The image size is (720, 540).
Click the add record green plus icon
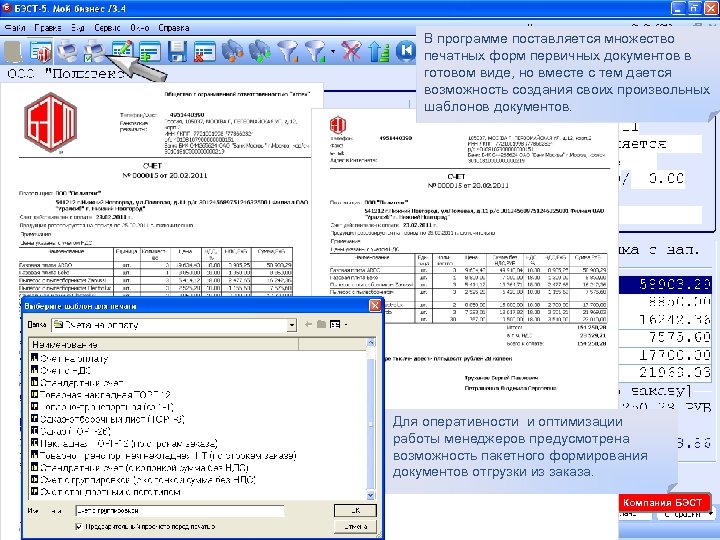pos(150,51)
